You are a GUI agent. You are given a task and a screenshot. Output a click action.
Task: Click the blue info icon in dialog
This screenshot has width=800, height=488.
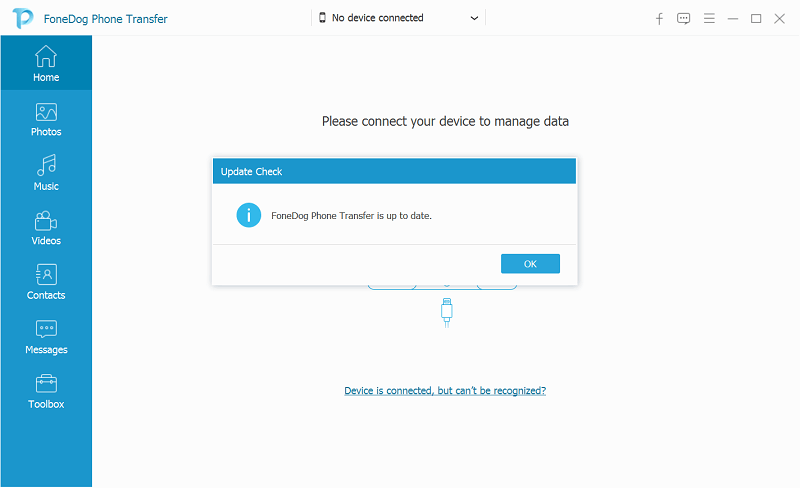tap(248, 215)
